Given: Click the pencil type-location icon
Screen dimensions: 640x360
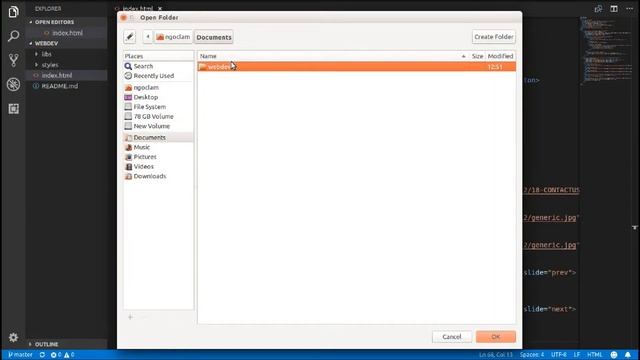Looking at the screenshot, I should pos(129,37).
